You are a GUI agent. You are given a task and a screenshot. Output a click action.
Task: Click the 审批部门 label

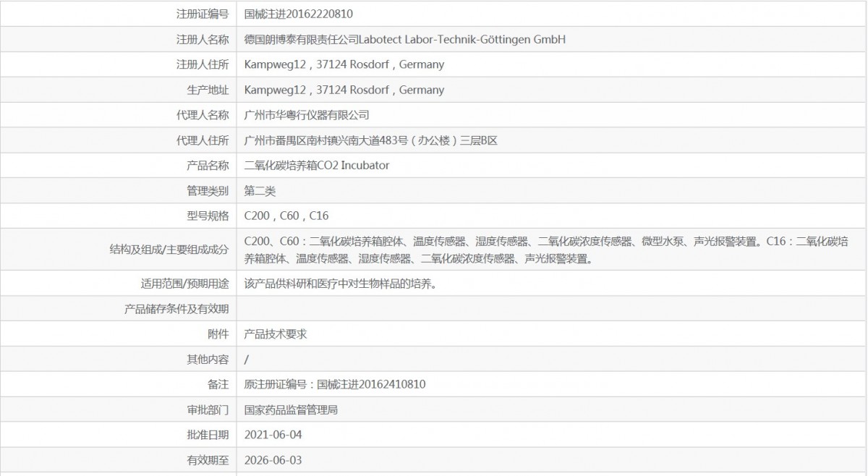pyautogui.click(x=208, y=410)
